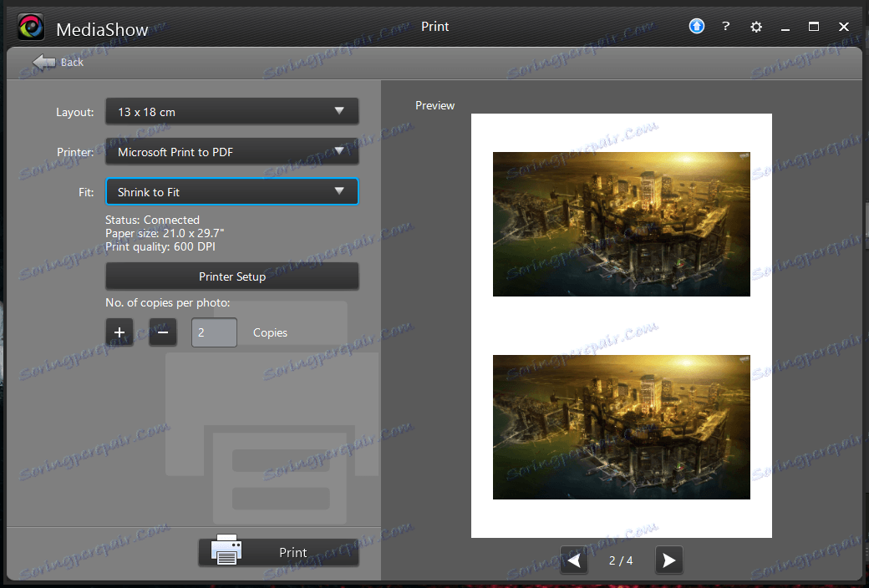869x588 pixels.
Task: Click the bottom photo in the preview
Action: coord(622,428)
